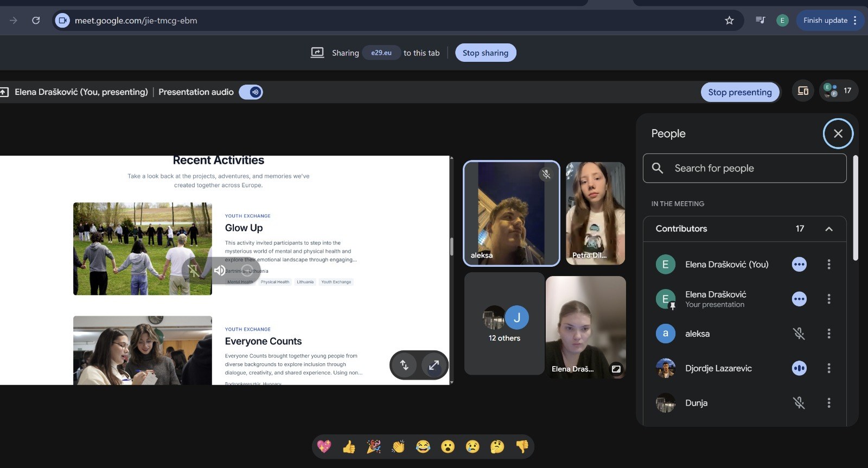868x468 pixels.
Task: Click picture-in-picture icon on Elena tile
Action: coord(616,369)
